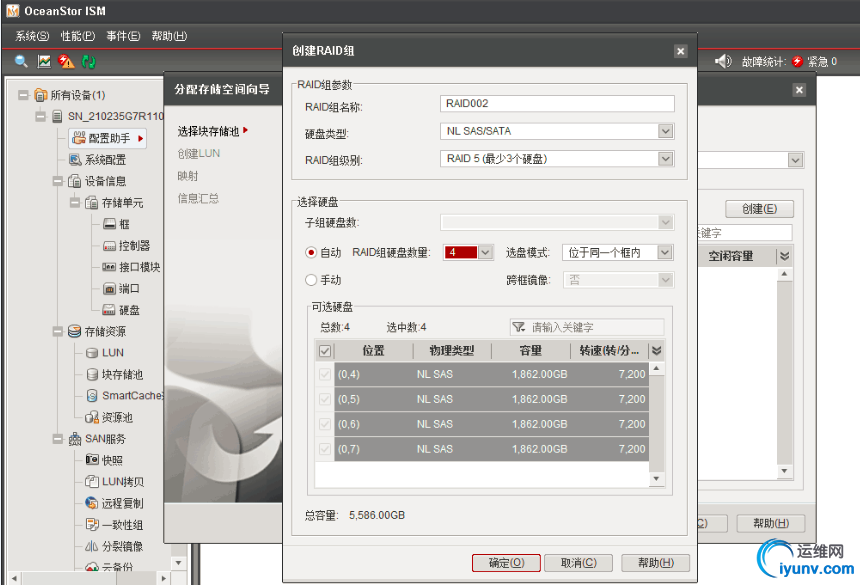
Task: Click the green refresh arrows toolbar icon
Action: click(88, 61)
